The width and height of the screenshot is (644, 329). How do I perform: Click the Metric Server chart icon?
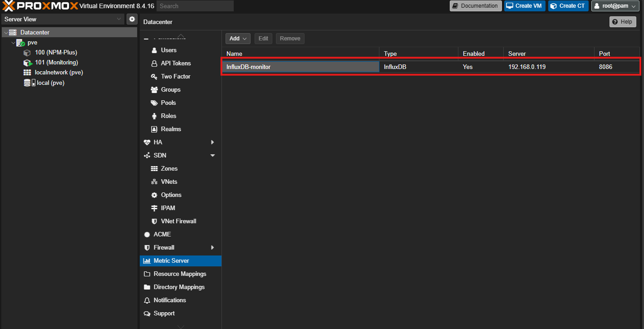(x=147, y=261)
